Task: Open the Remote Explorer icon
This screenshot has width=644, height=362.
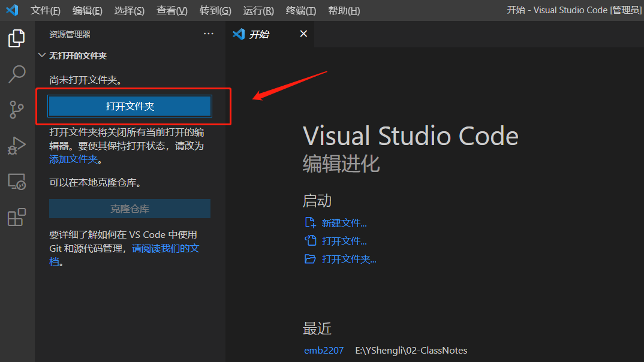Action: (x=17, y=182)
